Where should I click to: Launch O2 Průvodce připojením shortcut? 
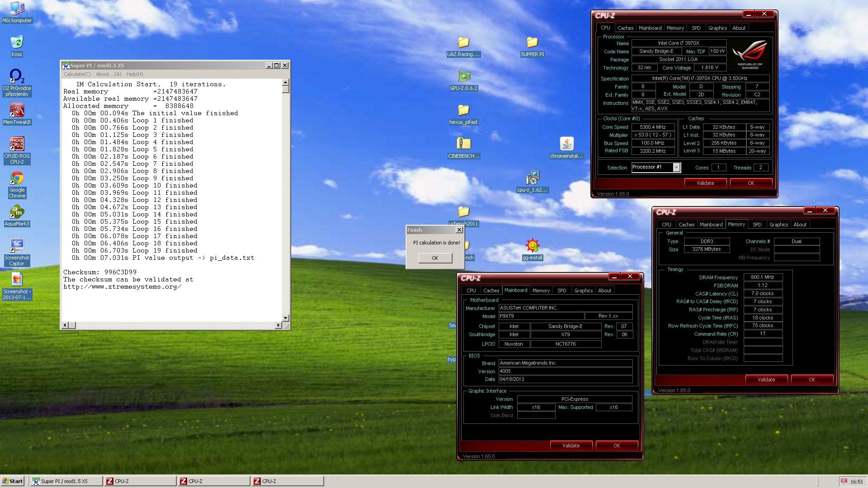click(17, 83)
